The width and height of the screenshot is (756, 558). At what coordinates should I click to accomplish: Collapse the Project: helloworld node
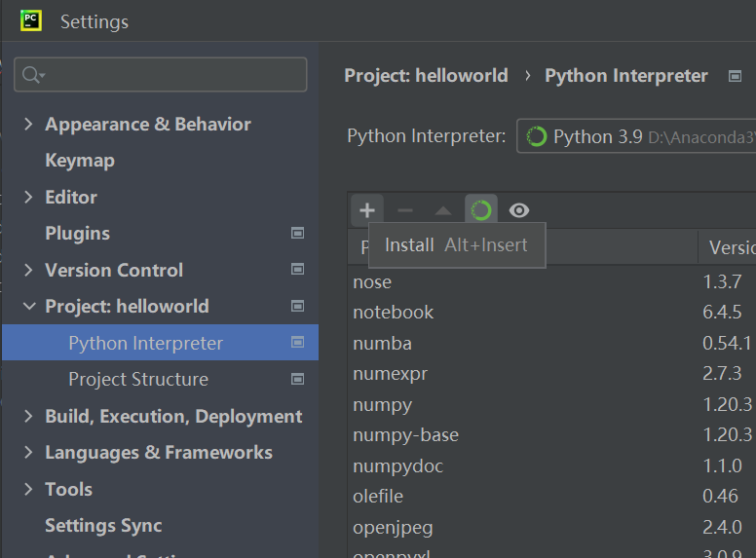pos(27,307)
